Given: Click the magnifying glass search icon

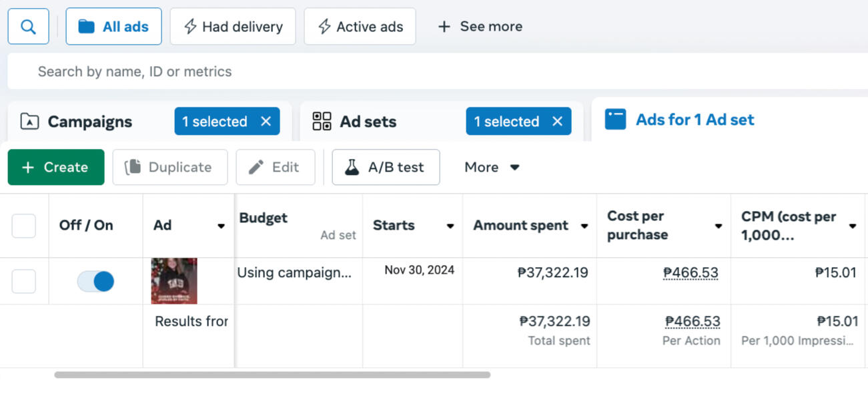Looking at the screenshot, I should pyautogui.click(x=28, y=27).
